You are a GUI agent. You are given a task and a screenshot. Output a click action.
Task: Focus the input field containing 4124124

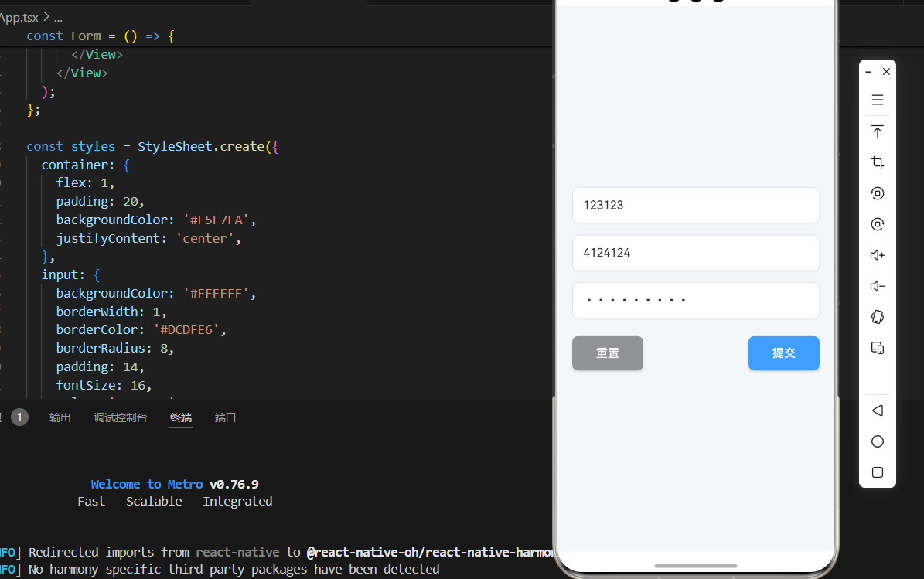tap(696, 253)
